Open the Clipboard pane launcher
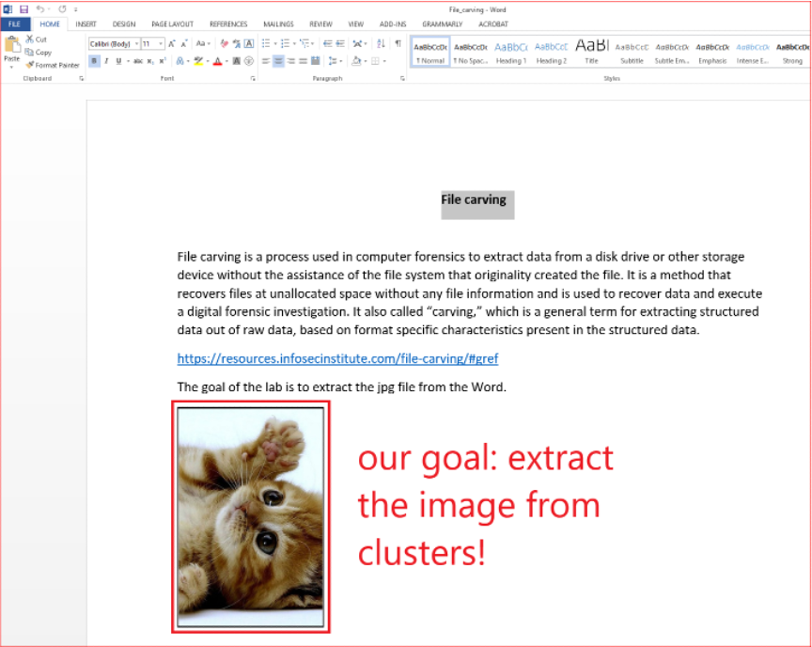812x647 pixels. pos(82,79)
